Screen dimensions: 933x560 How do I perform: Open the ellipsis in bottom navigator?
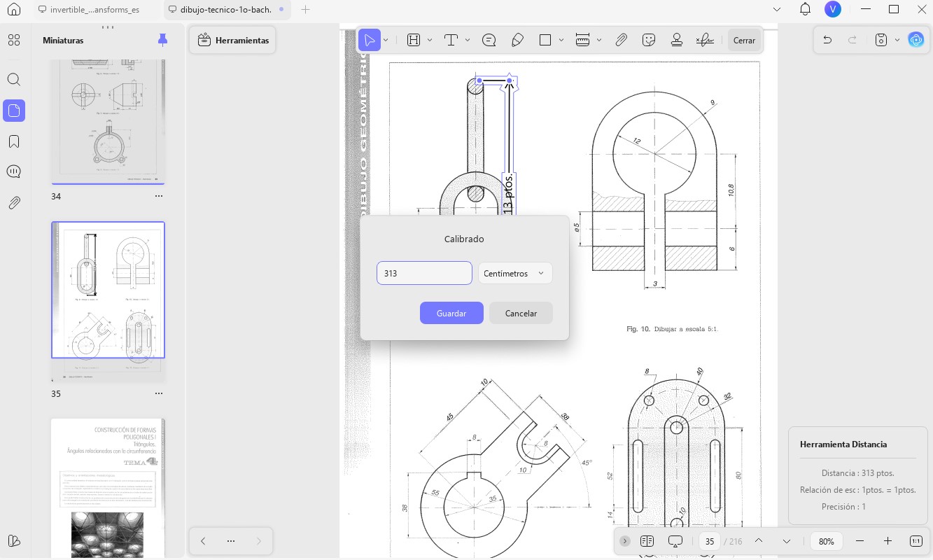pyautogui.click(x=231, y=541)
